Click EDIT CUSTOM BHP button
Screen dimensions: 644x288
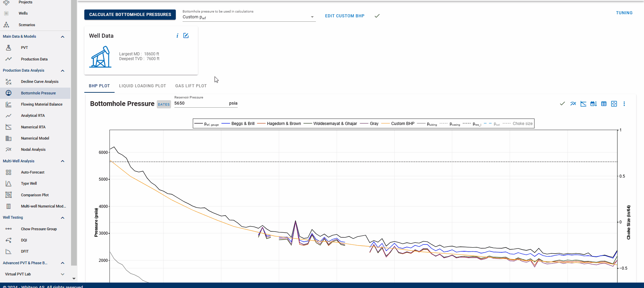click(344, 16)
